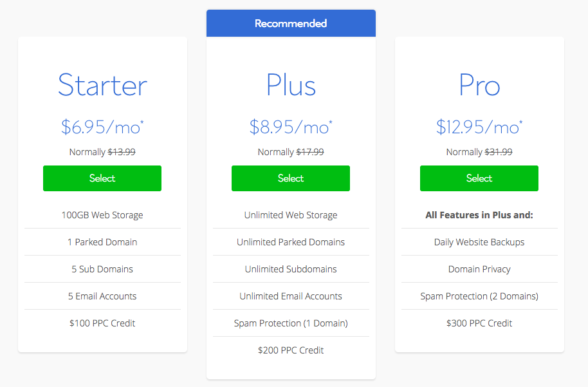Click the struck-through $17.99 normal price
588x387 pixels.
[310, 152]
